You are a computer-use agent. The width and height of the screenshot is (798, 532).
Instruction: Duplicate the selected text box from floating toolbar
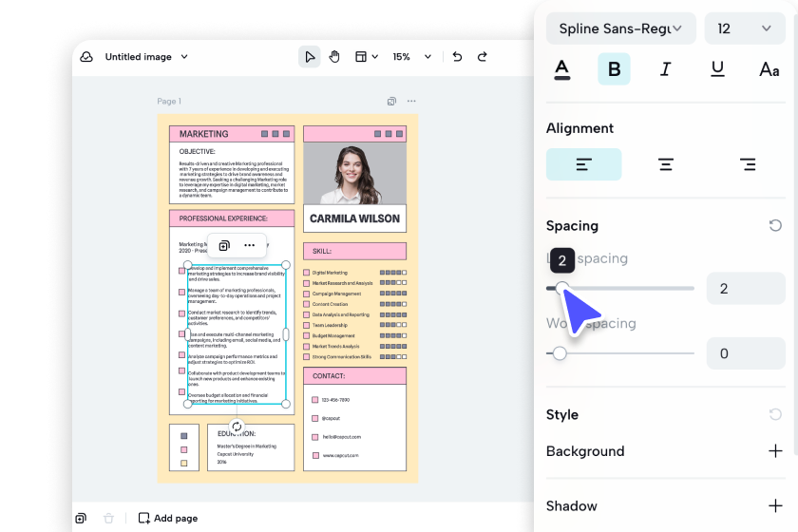(x=224, y=246)
